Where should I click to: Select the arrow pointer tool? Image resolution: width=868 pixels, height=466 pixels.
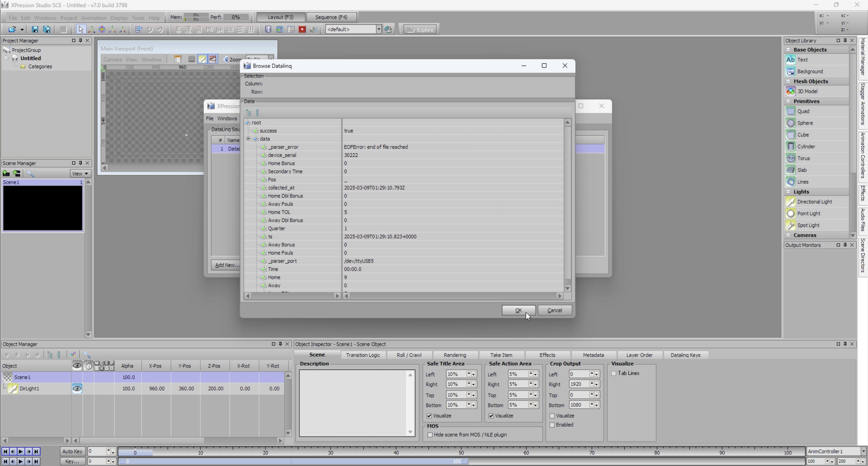pos(80,29)
